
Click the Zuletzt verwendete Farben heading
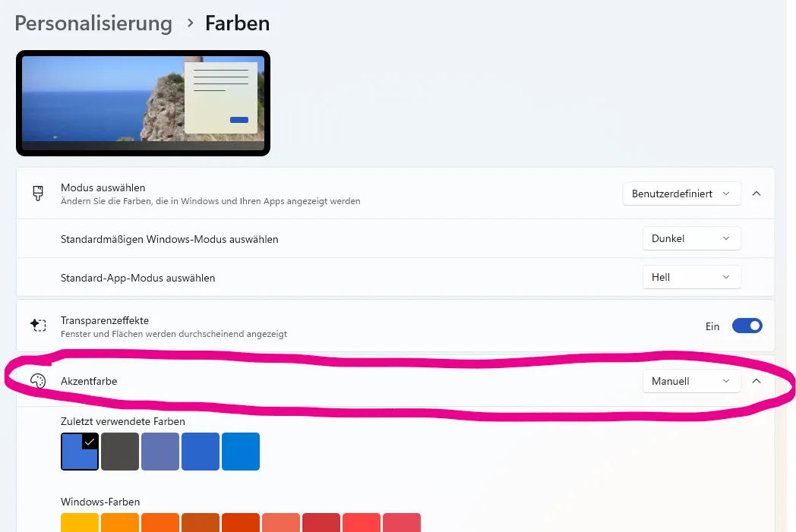[123, 421]
